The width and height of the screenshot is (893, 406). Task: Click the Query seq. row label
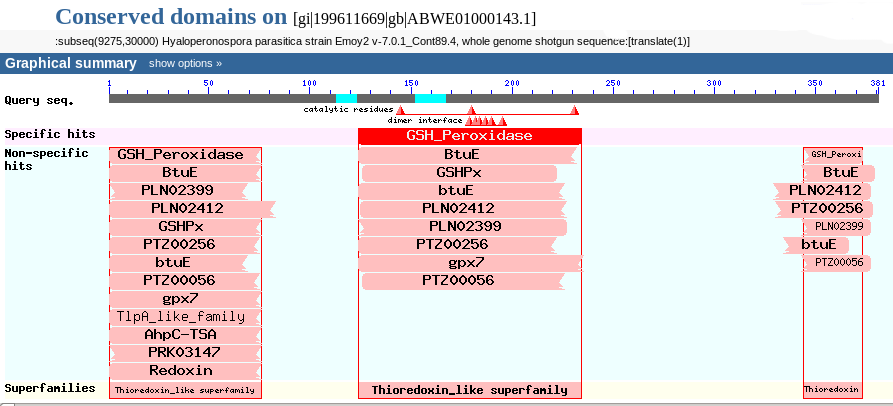click(x=36, y=100)
